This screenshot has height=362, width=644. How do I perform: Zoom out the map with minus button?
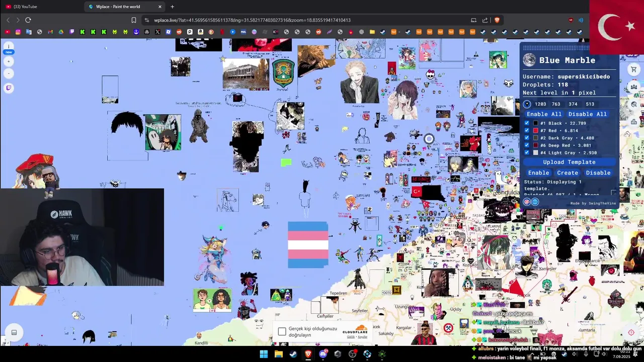9,73
